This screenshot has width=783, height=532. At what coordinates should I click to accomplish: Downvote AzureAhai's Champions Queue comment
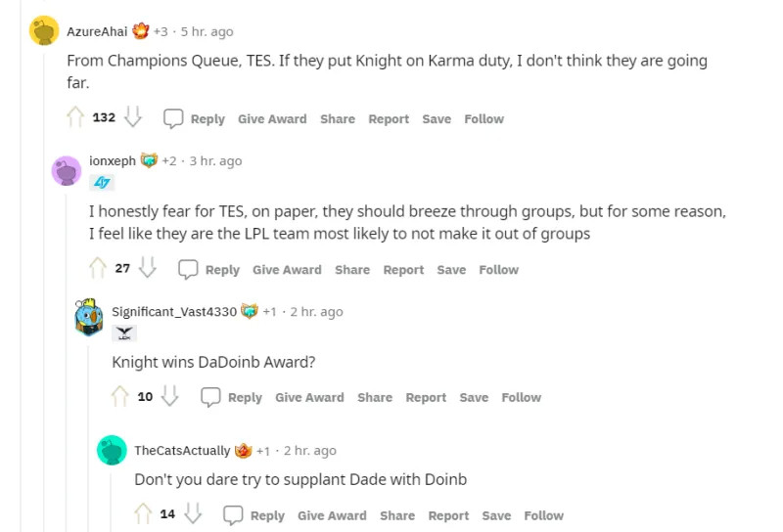point(133,118)
